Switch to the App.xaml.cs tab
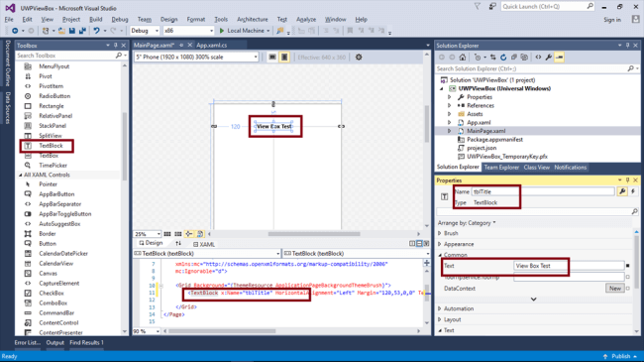 [211, 46]
